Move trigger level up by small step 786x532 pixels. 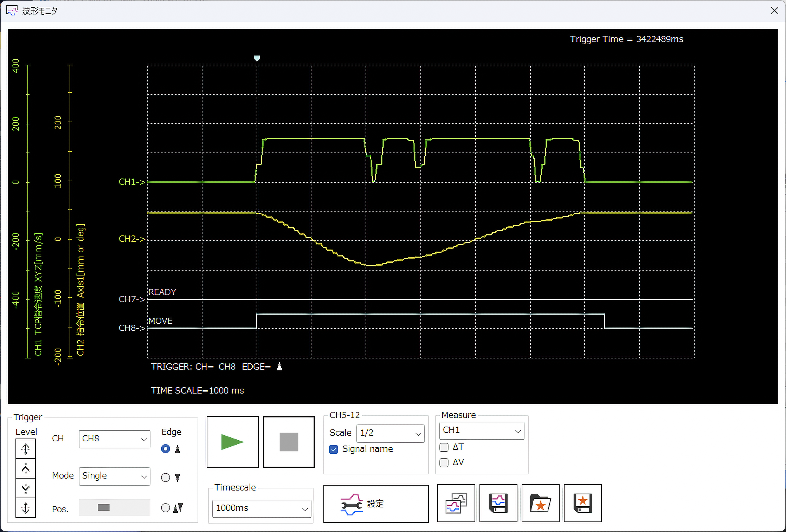[26, 468]
